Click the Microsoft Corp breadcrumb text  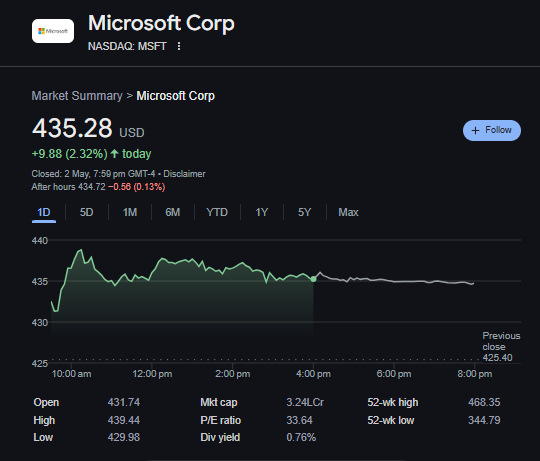coord(175,96)
